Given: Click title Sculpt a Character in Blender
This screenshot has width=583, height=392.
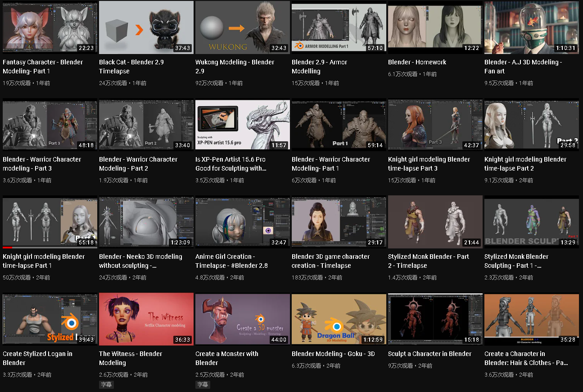Looking at the screenshot, I should coord(430,354).
